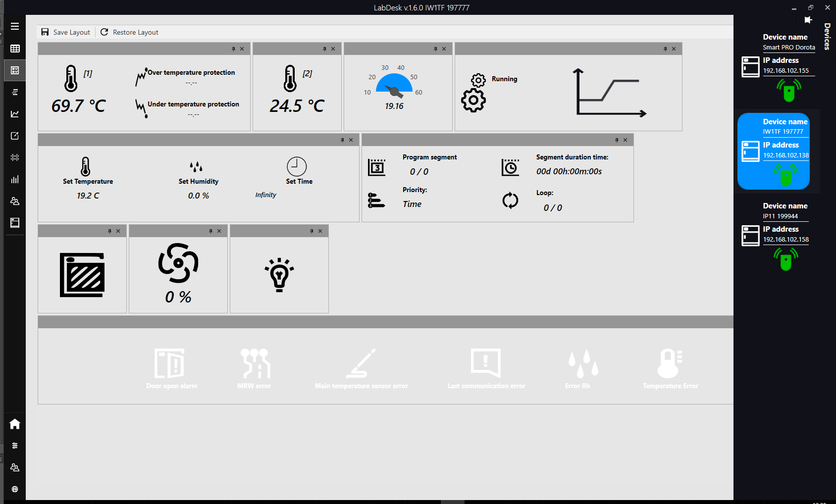This screenshot has width=836, height=504.
Task: Click the edit note icon in sidebar
Action: pos(15,136)
